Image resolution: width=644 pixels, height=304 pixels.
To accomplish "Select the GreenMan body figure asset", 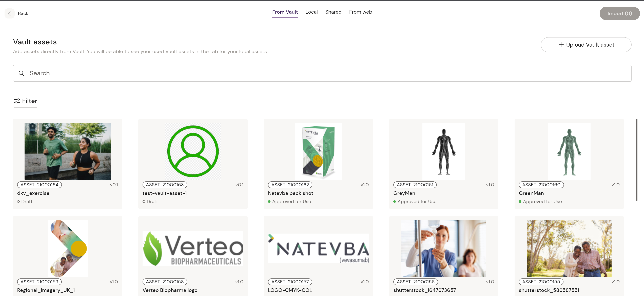I will tap(569, 151).
